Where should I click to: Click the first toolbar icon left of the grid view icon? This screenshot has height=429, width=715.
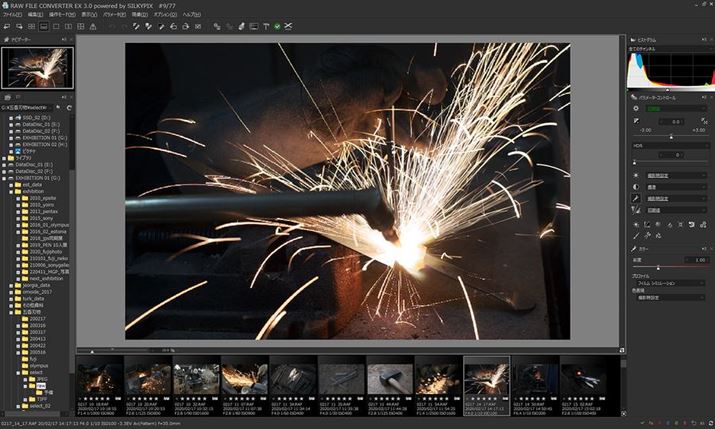(19, 26)
